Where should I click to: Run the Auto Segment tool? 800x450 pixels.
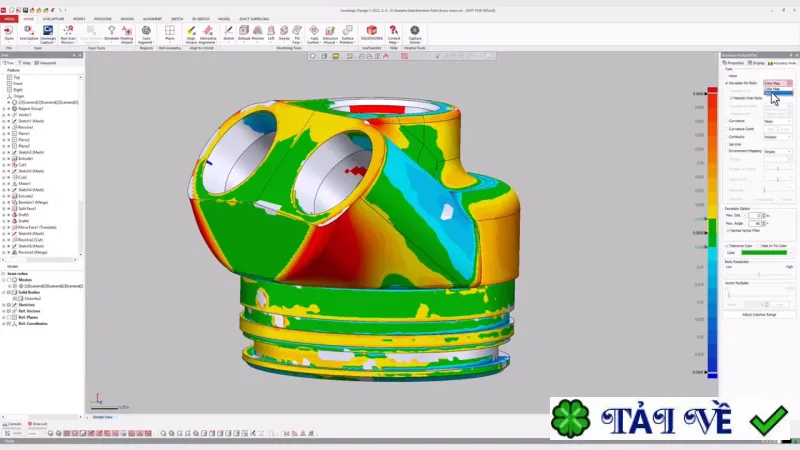pyautogui.click(x=146, y=34)
